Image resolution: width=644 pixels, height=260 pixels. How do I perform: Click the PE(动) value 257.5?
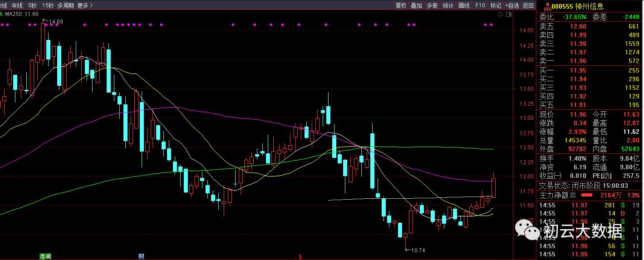tap(631, 176)
